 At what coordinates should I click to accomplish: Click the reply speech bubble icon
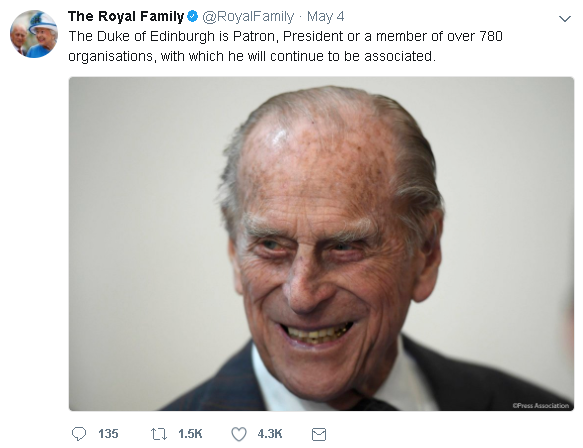[x=79, y=434]
